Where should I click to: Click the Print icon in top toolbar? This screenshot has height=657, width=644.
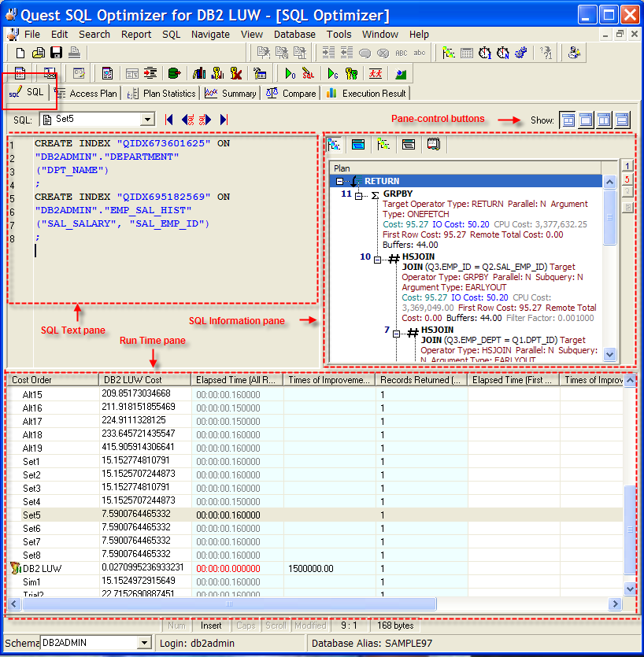coord(74,53)
